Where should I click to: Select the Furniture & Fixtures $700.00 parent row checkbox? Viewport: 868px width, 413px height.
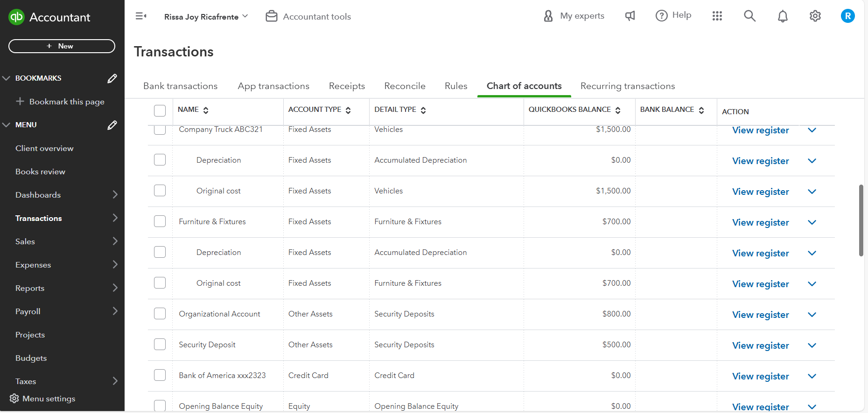click(x=160, y=221)
